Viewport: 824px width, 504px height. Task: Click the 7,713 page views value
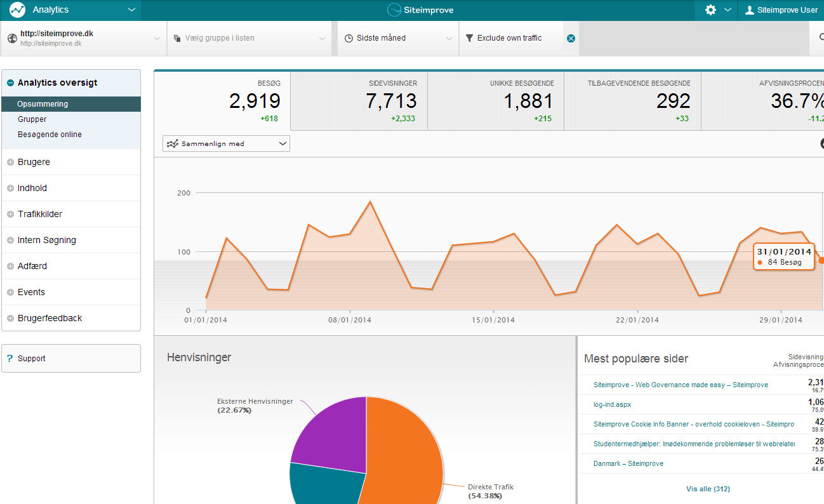(x=391, y=101)
